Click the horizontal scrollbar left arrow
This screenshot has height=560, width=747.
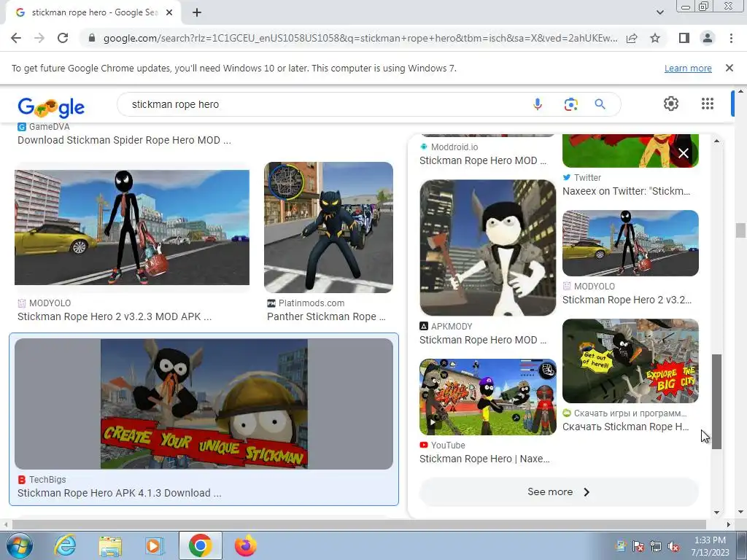(x=6, y=524)
